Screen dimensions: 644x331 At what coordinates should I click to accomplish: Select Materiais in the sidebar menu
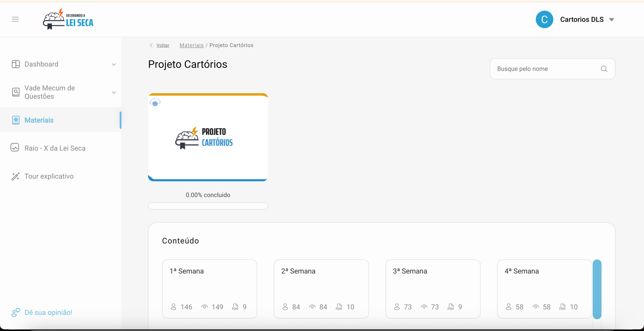[x=39, y=120]
